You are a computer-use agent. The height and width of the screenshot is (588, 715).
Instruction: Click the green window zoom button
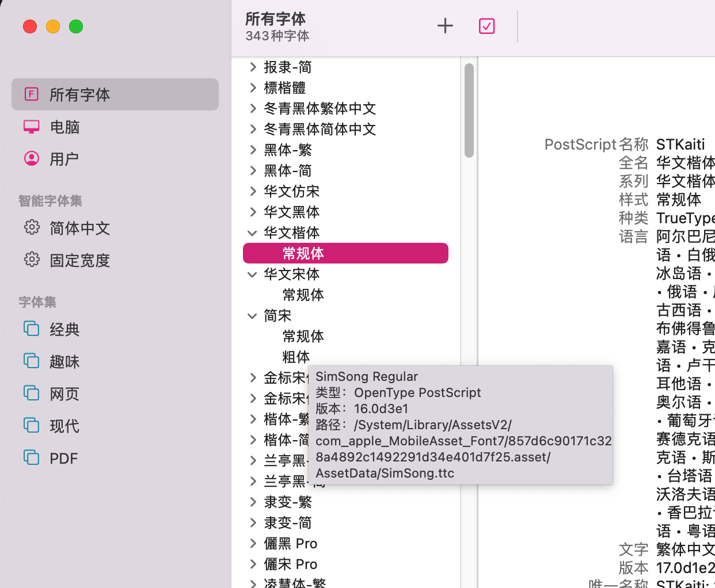point(76,26)
